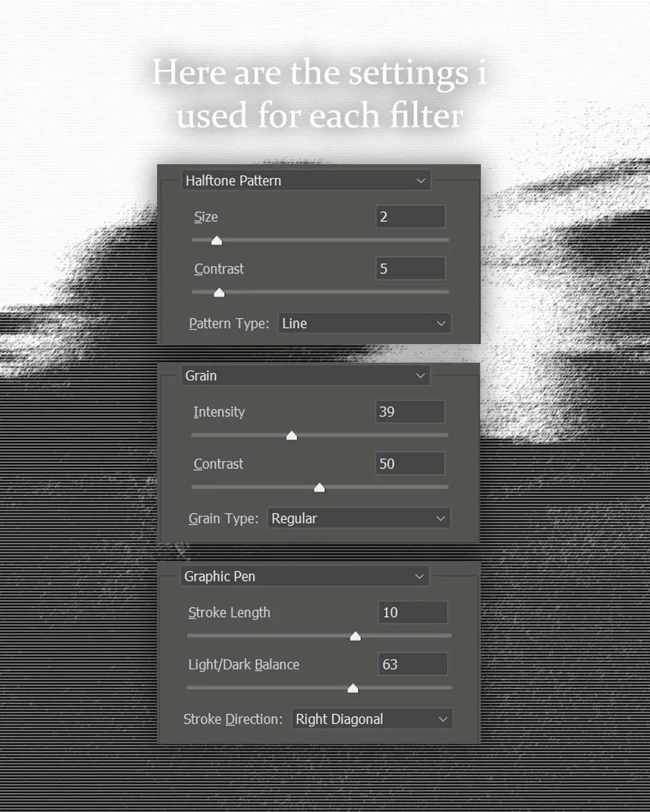Click the Stroke Length slider handle
650x812 pixels.
tap(355, 636)
